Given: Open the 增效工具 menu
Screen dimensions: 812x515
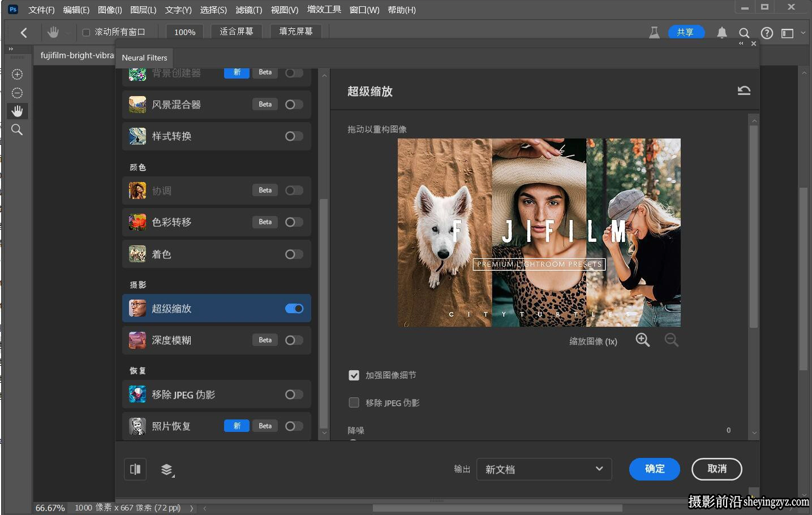Looking at the screenshot, I should [x=324, y=10].
